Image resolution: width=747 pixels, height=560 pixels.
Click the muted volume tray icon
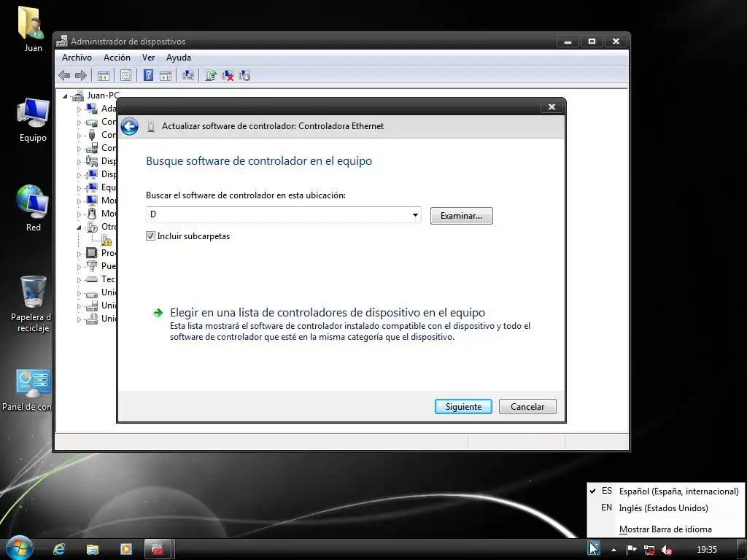click(667, 550)
